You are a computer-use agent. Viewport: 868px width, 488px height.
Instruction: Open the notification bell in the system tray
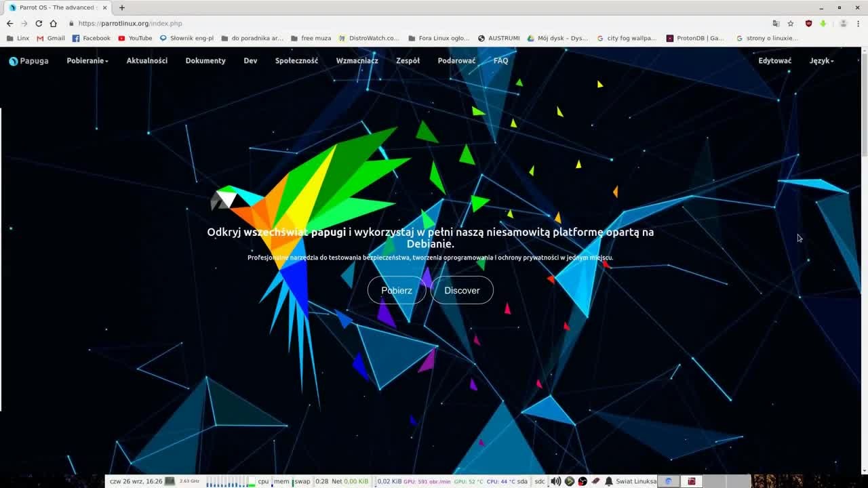tap(608, 481)
